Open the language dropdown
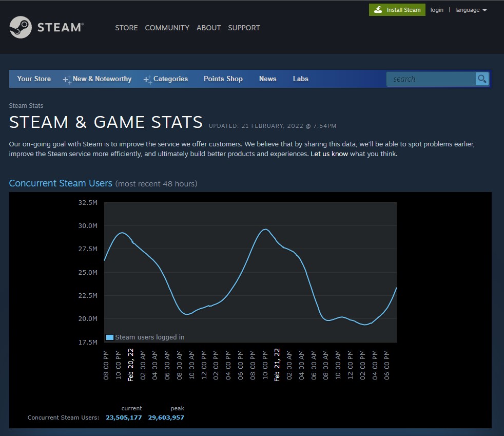This screenshot has width=504, height=436. [471, 10]
